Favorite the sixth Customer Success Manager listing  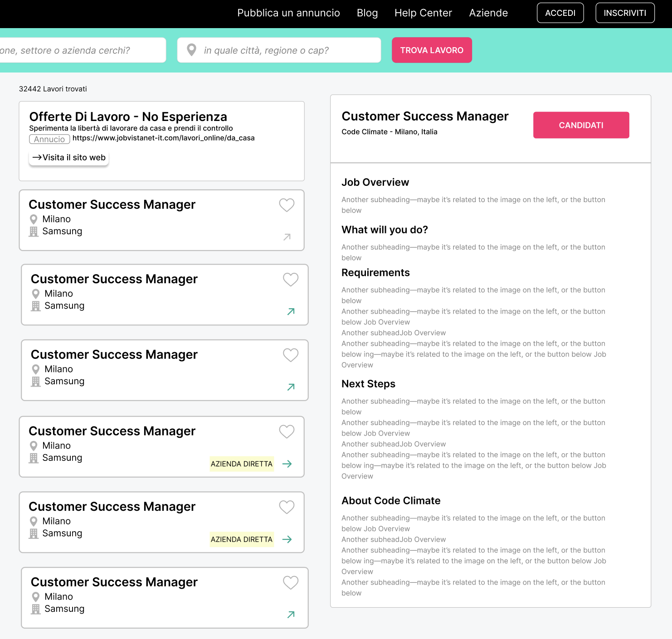pyautogui.click(x=291, y=582)
